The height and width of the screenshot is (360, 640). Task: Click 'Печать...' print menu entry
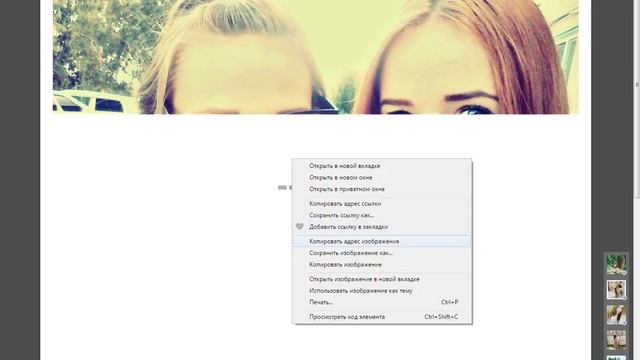[382, 302]
